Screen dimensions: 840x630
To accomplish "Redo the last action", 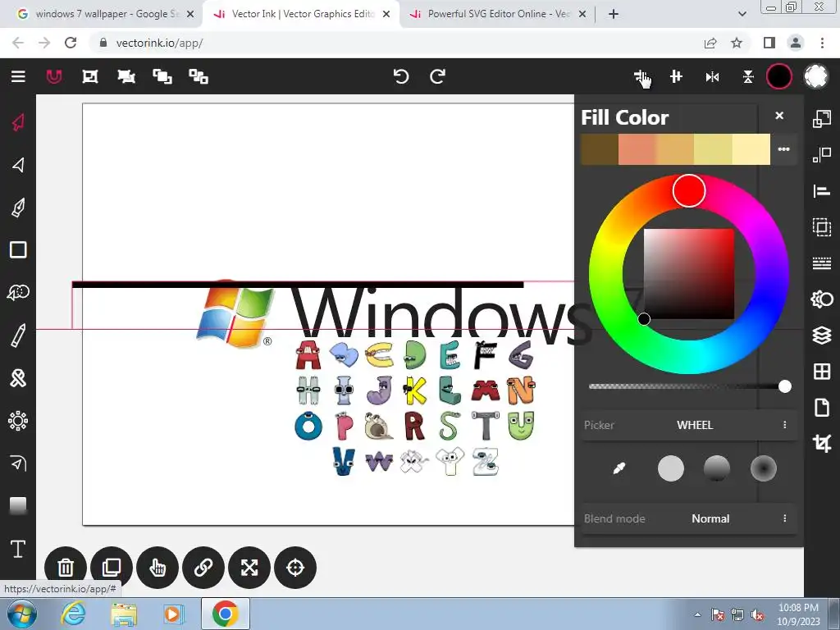I will pos(437,76).
